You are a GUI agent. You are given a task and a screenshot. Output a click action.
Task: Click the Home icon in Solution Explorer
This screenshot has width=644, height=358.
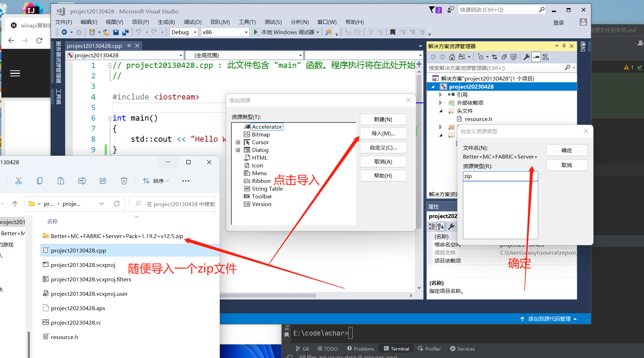coord(452,57)
